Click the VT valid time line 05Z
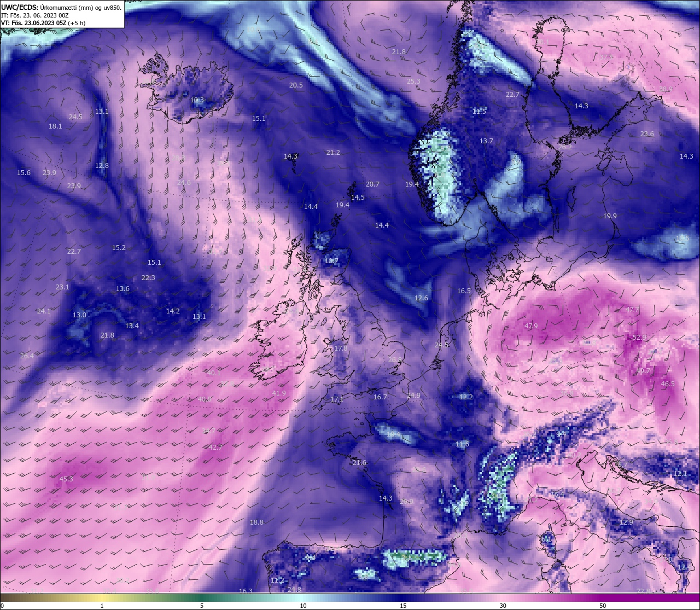 coord(42,23)
